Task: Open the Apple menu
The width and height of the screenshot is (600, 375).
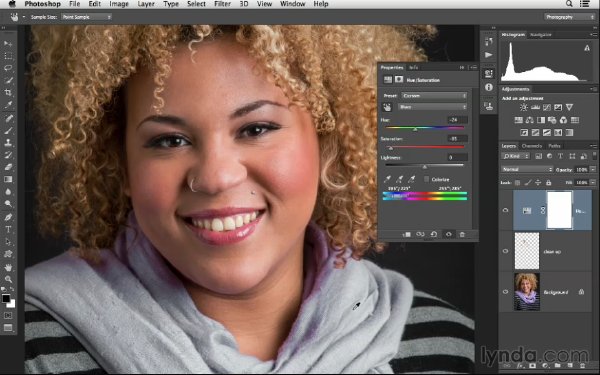Action: coord(12,4)
